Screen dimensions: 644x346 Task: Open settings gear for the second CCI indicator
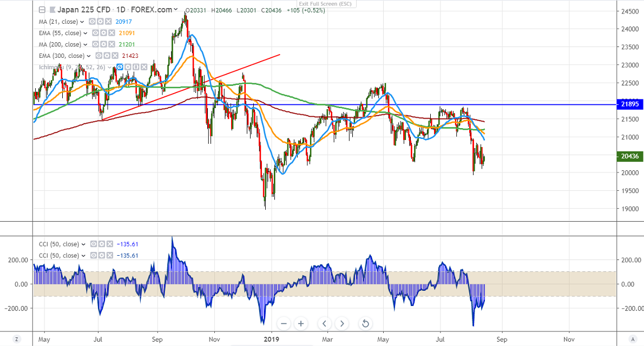(x=102, y=255)
